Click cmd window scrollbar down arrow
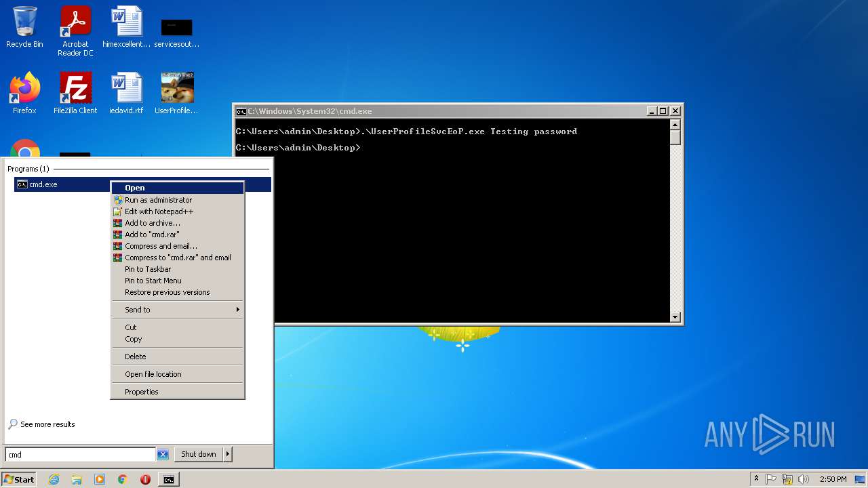 [x=675, y=317]
